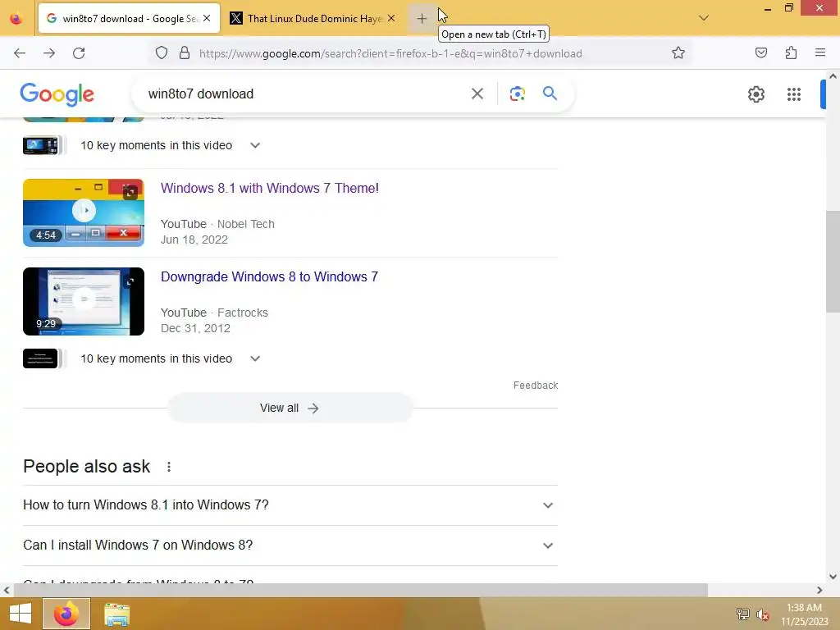The image size is (840, 630).
Task: View site info via the padlock icon
Action: [x=185, y=53]
